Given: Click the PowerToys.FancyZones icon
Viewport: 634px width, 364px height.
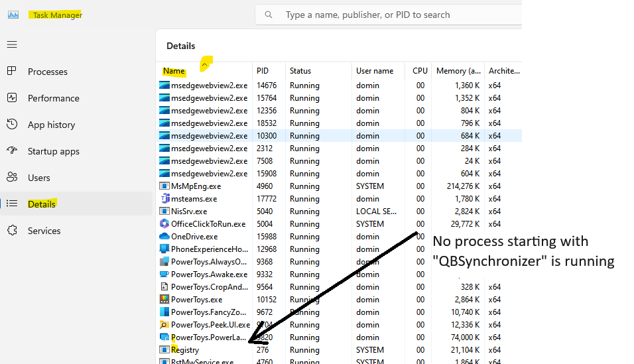Looking at the screenshot, I should pyautogui.click(x=164, y=312).
